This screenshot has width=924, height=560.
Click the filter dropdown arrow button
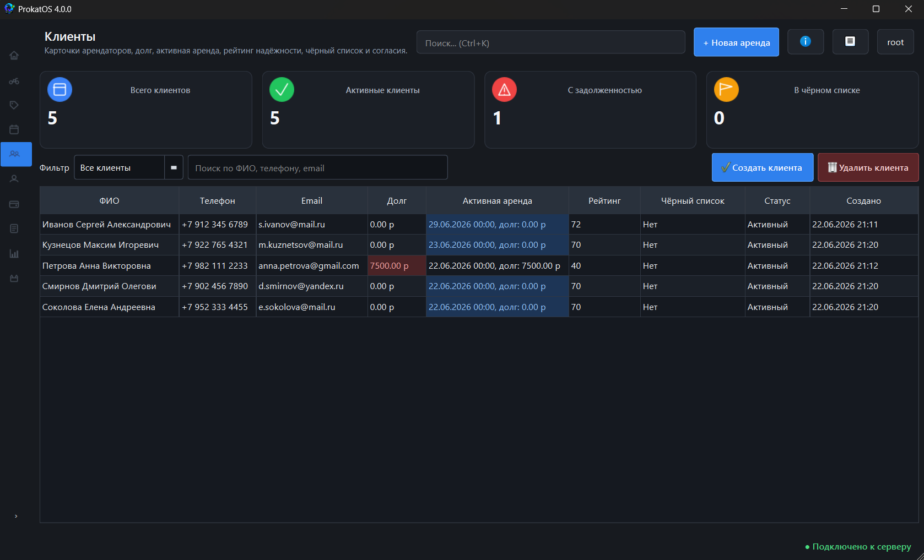click(x=174, y=167)
